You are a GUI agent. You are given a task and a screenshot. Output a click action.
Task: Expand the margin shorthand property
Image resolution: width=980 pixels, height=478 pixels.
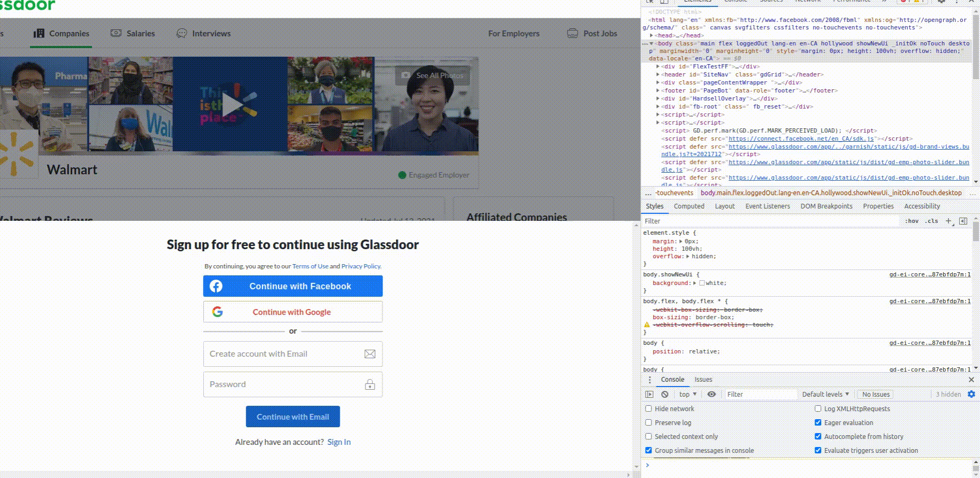click(681, 242)
